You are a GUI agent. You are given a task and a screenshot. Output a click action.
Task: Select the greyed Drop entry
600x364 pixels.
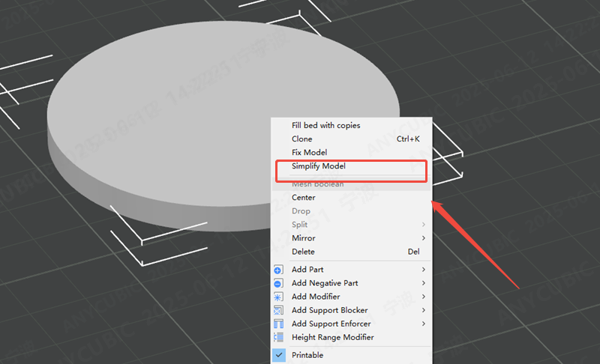[x=352, y=211]
